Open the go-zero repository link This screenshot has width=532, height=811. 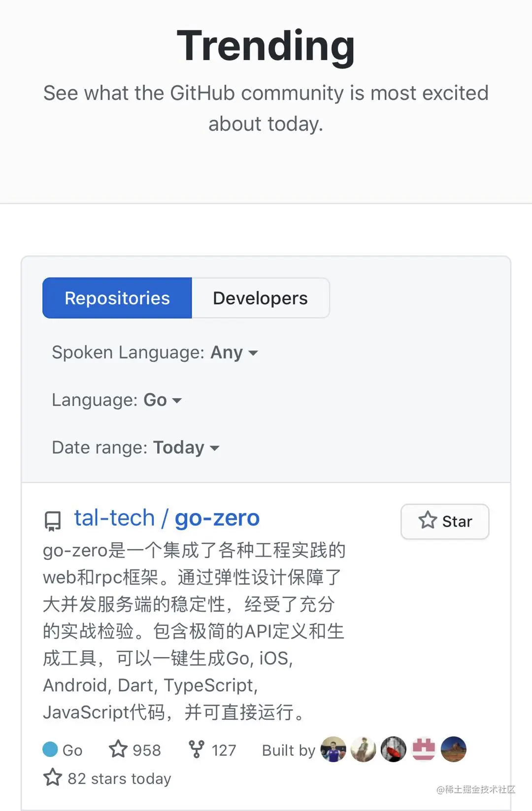[217, 518]
